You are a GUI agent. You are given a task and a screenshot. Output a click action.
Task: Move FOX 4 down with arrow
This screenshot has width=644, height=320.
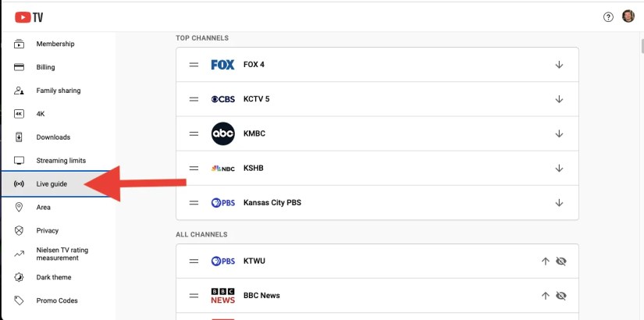click(x=559, y=65)
